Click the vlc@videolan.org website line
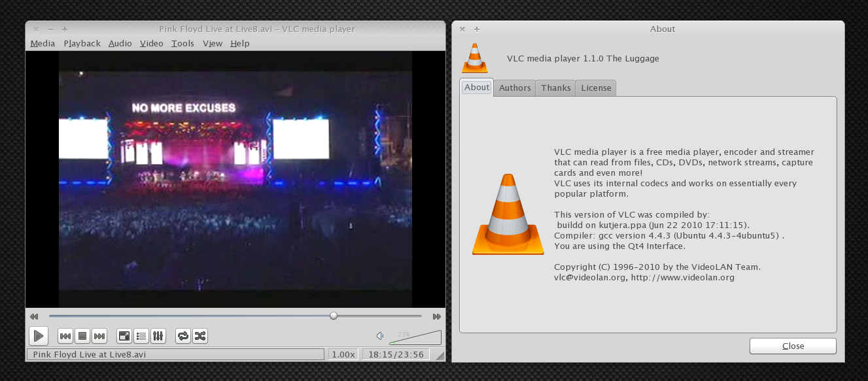 tap(644, 277)
